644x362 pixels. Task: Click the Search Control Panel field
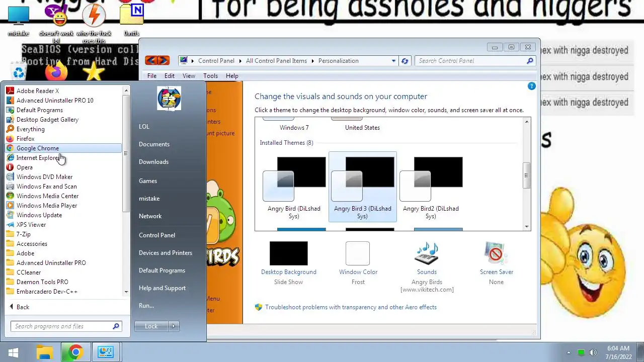click(475, 61)
